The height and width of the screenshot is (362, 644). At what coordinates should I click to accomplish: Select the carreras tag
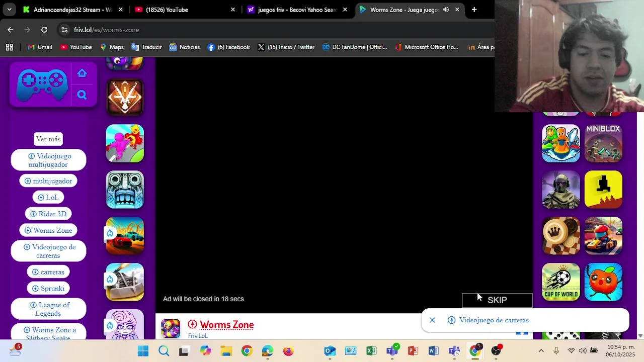[x=48, y=272]
